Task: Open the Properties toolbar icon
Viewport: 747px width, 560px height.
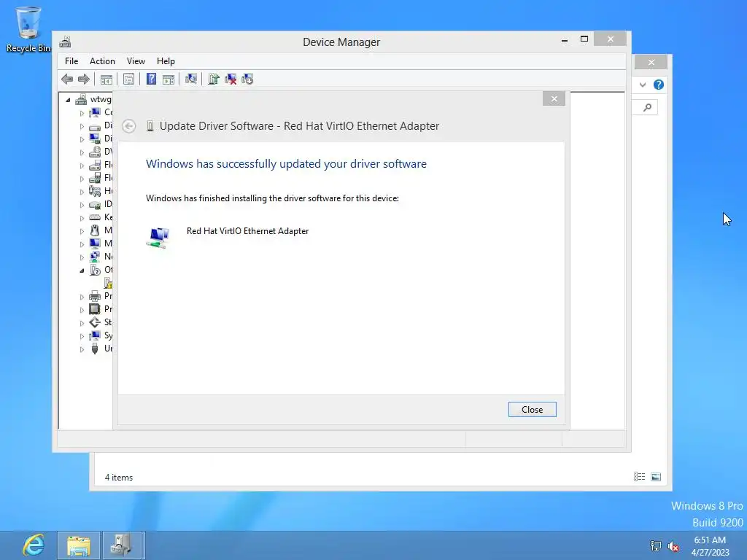Action: (x=128, y=79)
